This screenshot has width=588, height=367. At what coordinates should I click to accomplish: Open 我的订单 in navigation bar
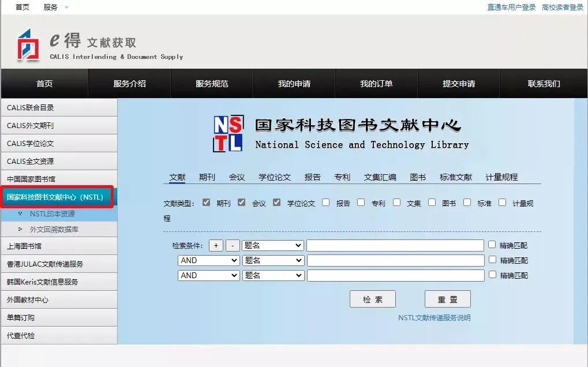(376, 84)
